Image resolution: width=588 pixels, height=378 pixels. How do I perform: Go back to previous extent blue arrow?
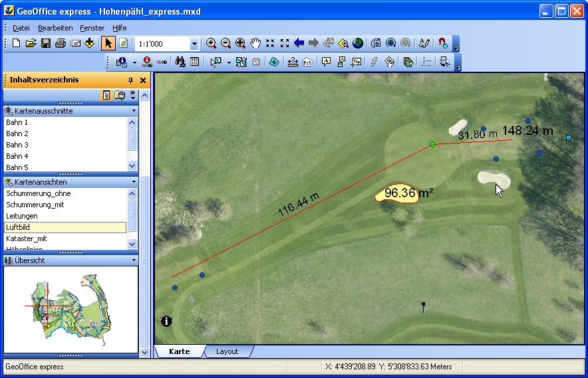click(x=299, y=44)
